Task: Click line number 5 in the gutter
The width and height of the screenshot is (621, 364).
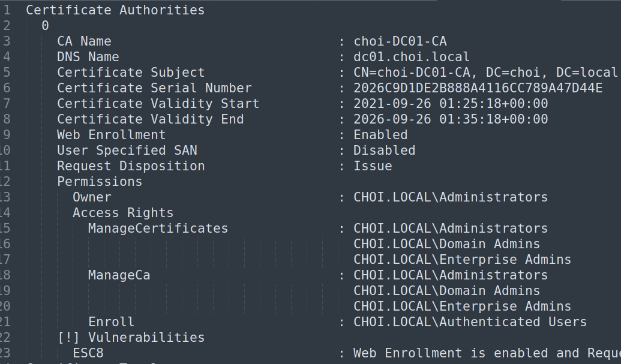Action: point(7,73)
